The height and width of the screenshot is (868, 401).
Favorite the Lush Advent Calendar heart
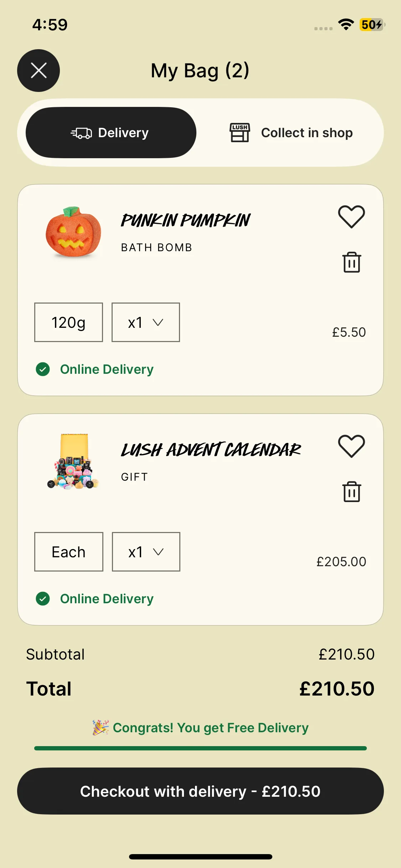(351, 446)
